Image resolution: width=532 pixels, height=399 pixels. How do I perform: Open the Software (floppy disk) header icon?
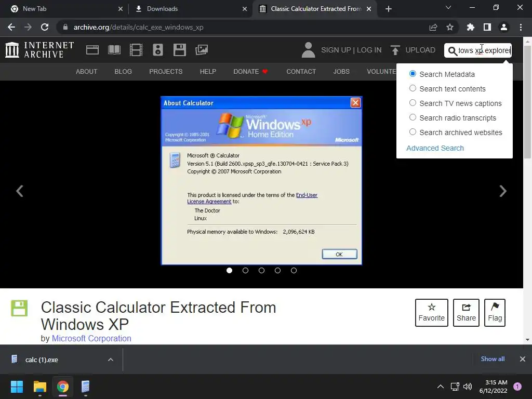(x=179, y=50)
